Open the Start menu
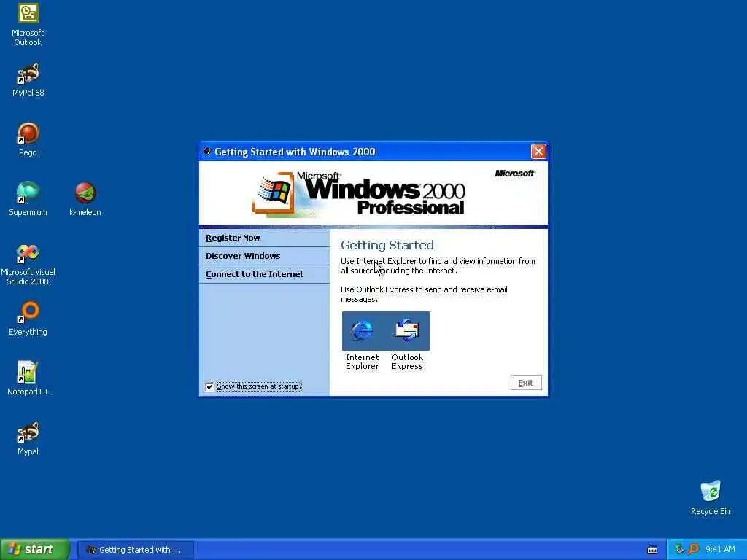This screenshot has width=747, height=560. point(35,550)
